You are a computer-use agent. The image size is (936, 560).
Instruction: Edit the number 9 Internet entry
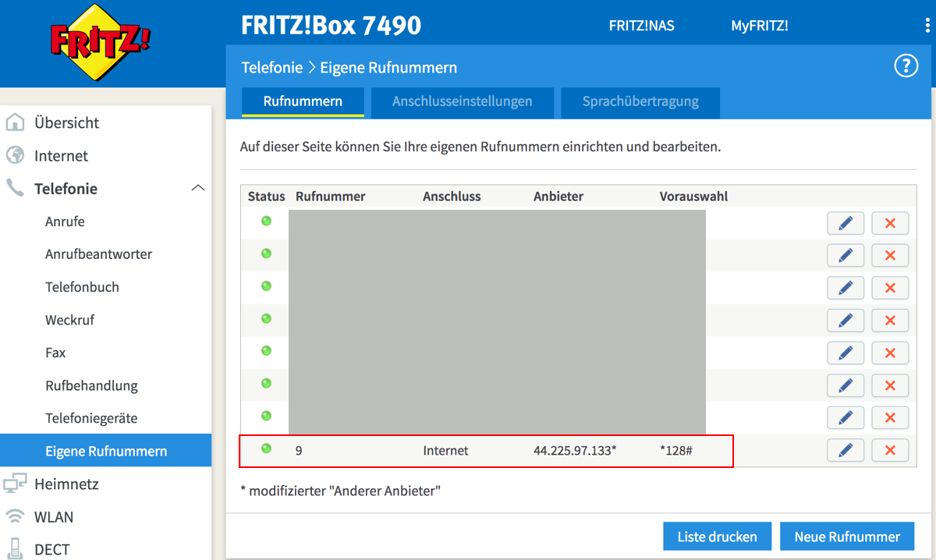coord(846,450)
